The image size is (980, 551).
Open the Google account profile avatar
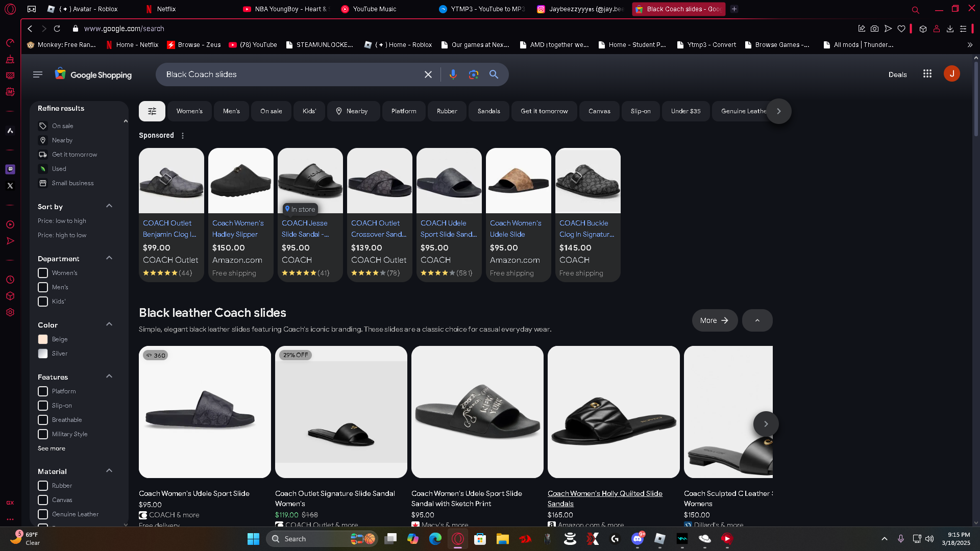pyautogui.click(x=952, y=73)
